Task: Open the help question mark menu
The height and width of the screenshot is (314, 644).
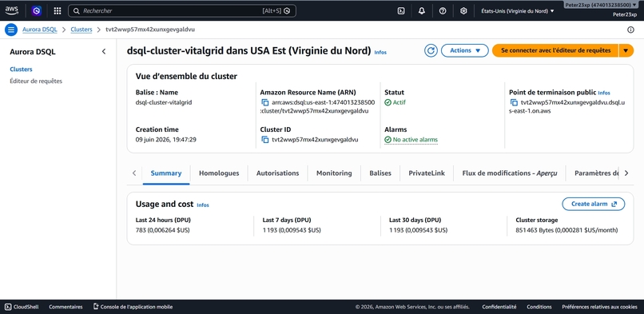Action: [x=443, y=11]
